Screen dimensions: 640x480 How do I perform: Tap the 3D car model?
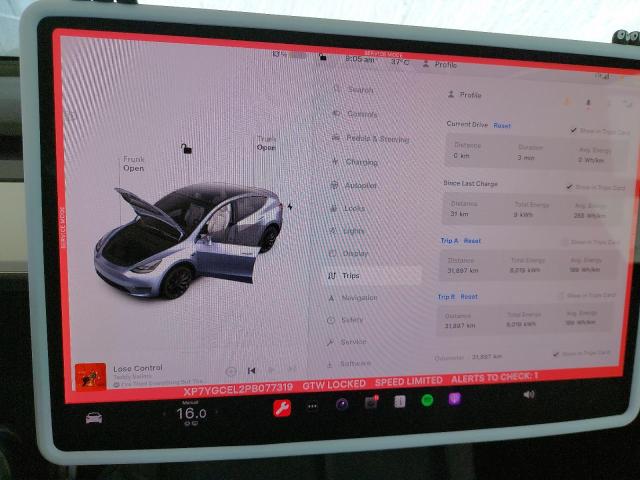pyautogui.click(x=189, y=241)
